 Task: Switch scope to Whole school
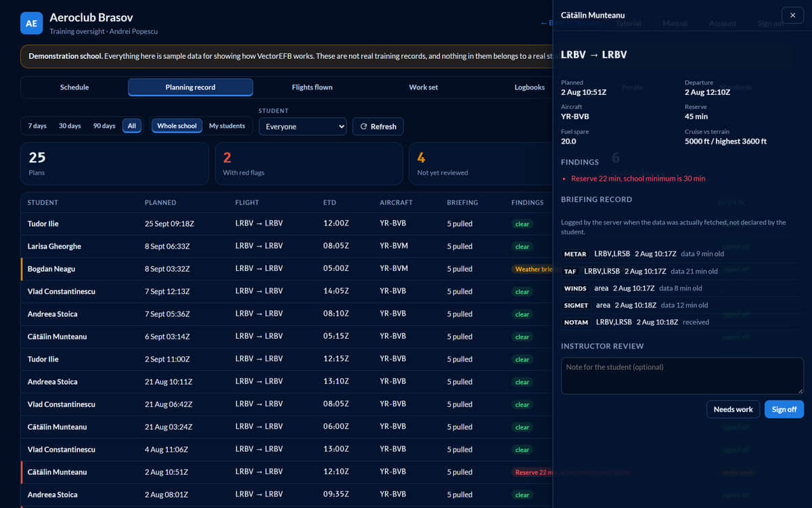pos(177,126)
